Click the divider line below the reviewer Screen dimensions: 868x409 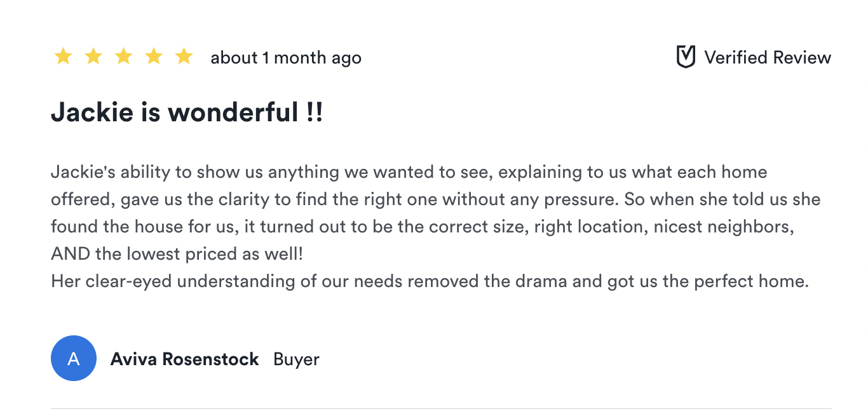tap(441, 407)
